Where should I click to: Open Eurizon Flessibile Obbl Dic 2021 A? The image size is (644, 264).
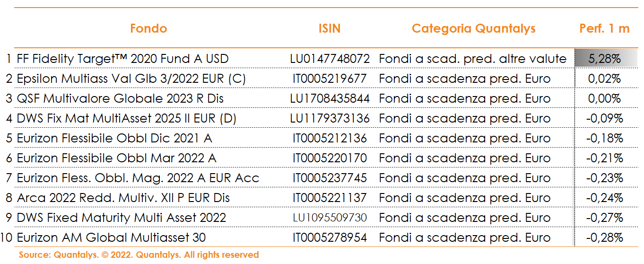[x=114, y=138]
